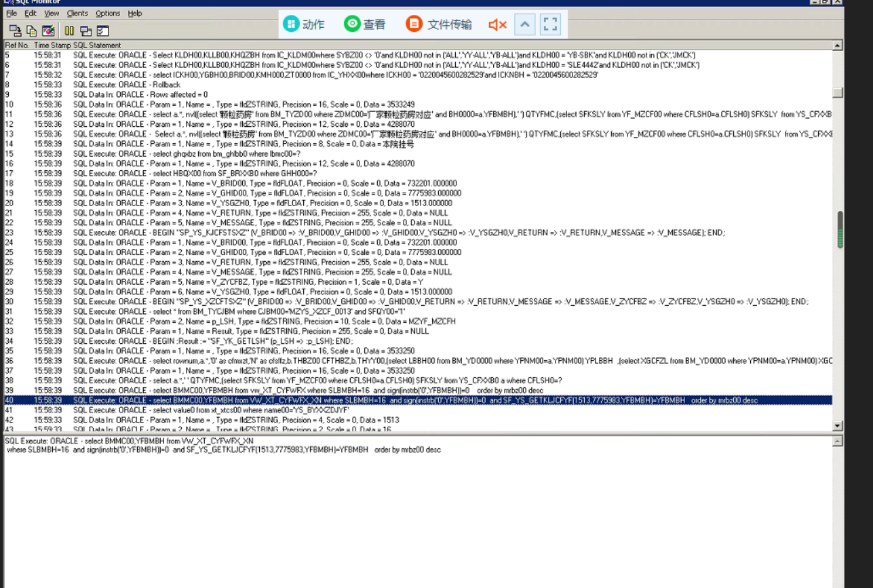Open the Help menu

click(x=135, y=14)
